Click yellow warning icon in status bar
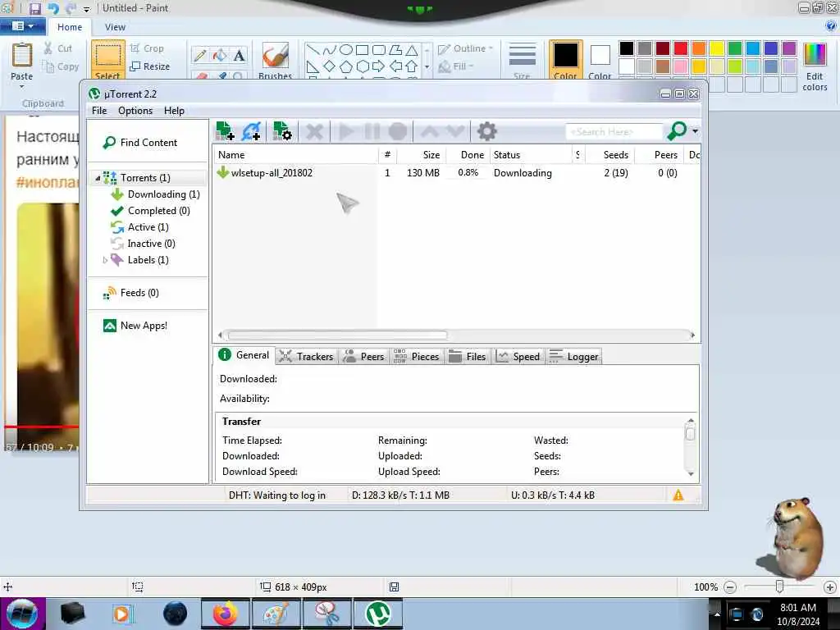Image resolution: width=840 pixels, height=630 pixels. pyautogui.click(x=678, y=495)
